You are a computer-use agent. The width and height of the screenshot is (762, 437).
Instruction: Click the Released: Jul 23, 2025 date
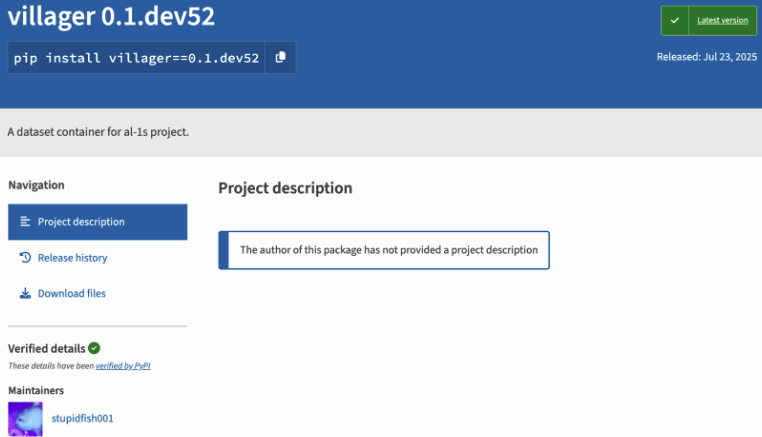(706, 57)
